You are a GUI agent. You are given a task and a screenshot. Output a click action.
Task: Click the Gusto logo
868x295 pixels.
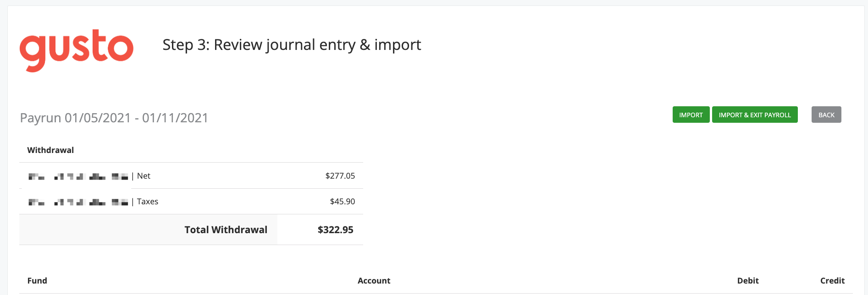coord(77,50)
